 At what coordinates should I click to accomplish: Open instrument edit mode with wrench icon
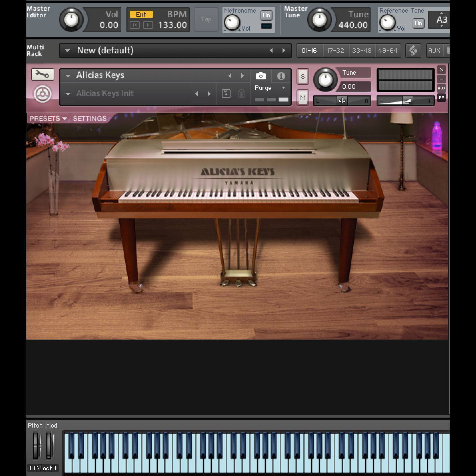pos(42,74)
